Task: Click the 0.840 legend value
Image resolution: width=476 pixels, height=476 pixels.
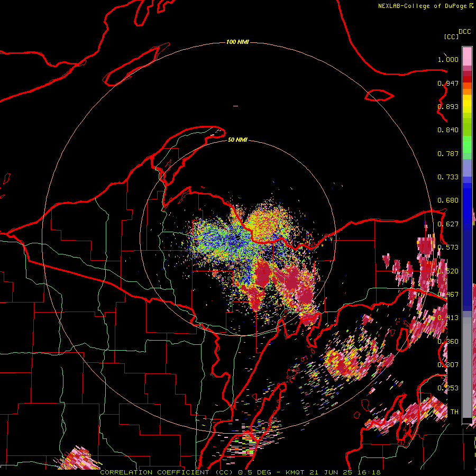Action: (x=448, y=130)
